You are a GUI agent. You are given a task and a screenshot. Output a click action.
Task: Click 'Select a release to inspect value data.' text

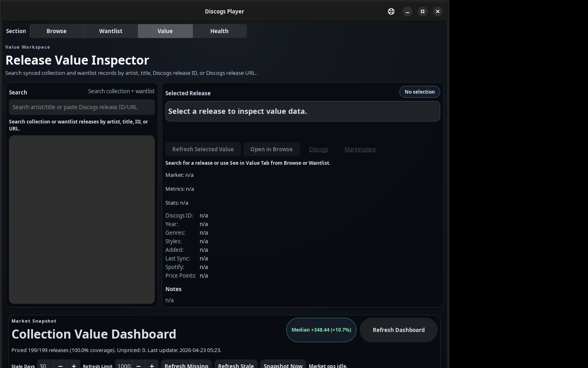point(238,111)
